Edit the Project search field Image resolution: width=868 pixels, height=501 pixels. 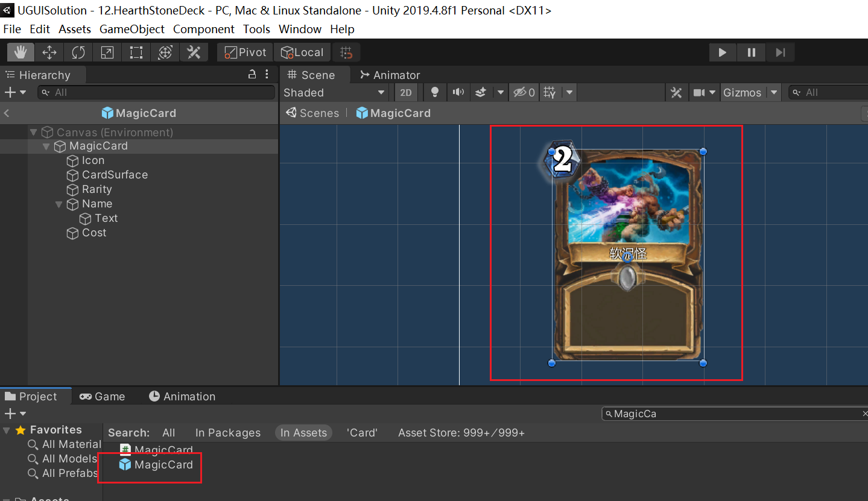pos(735,414)
